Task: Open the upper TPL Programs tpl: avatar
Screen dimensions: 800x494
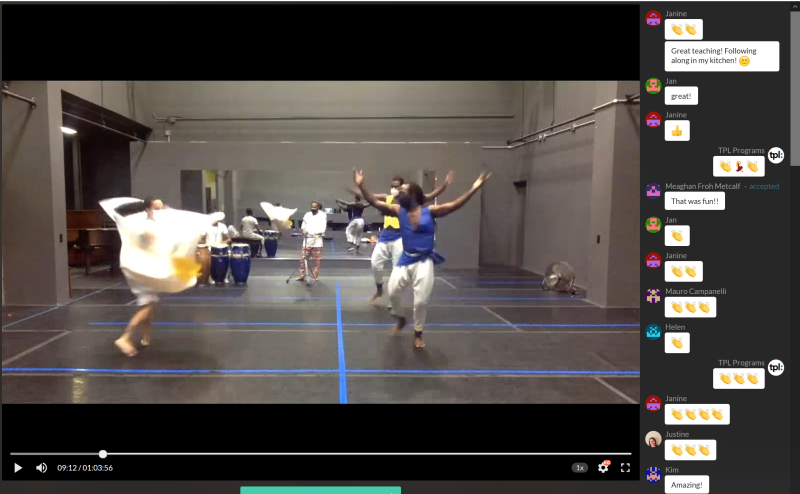Action: (776, 155)
